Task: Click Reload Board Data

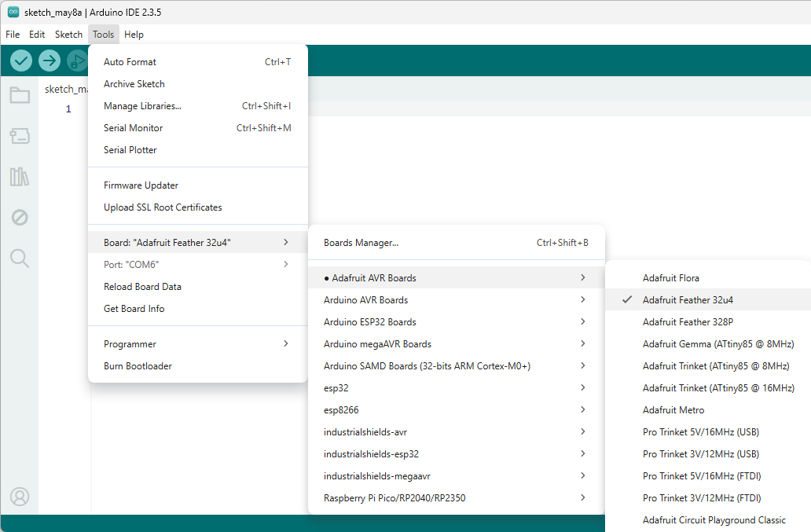Action: [198, 286]
